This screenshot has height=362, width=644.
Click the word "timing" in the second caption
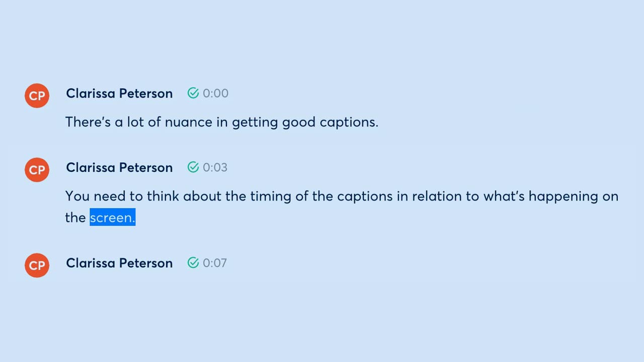coord(271,196)
